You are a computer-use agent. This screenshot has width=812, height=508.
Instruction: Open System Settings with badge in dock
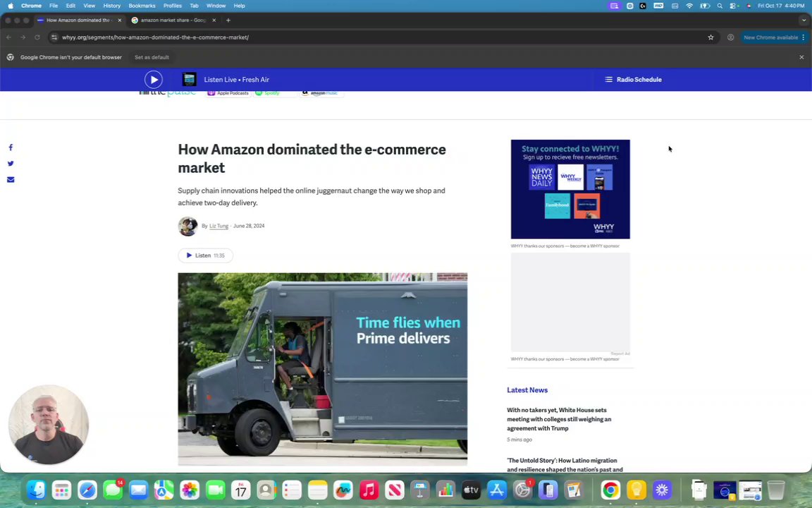click(x=522, y=490)
